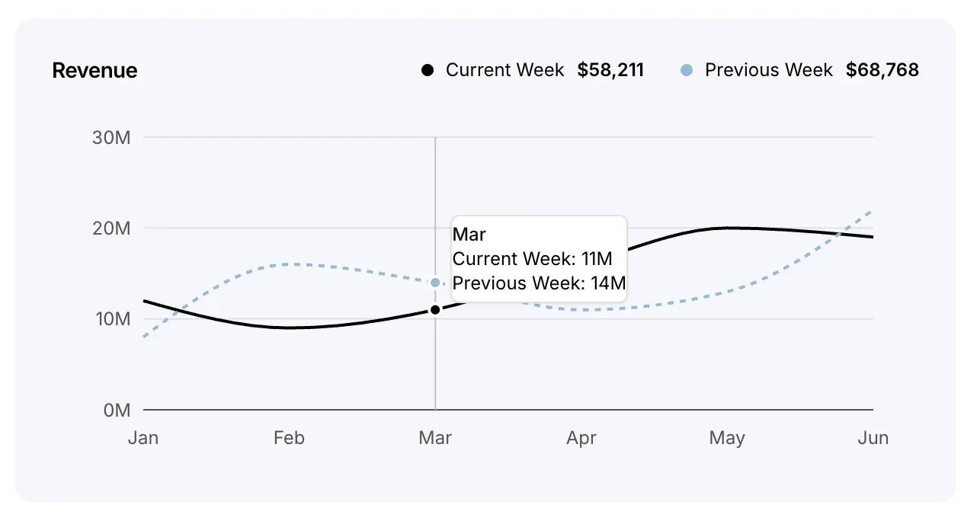Click the 20M y-axis label
Viewport: 980px width, 521px height.
(x=112, y=229)
